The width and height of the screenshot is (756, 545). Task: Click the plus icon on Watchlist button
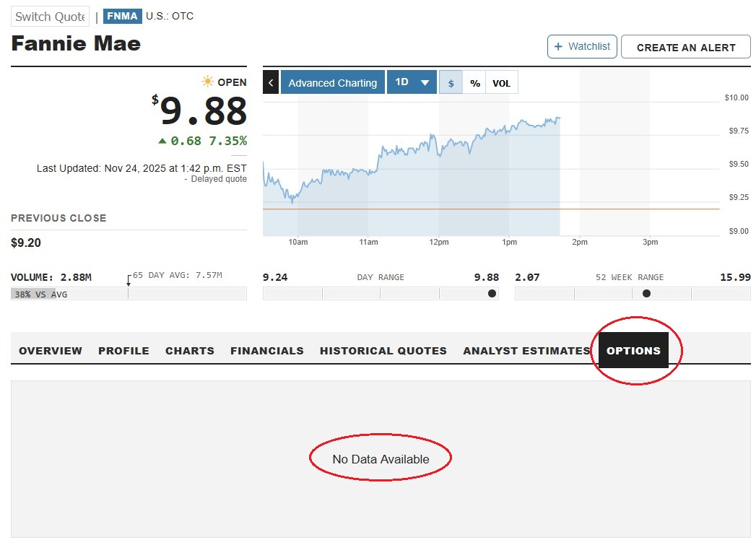pyautogui.click(x=558, y=47)
